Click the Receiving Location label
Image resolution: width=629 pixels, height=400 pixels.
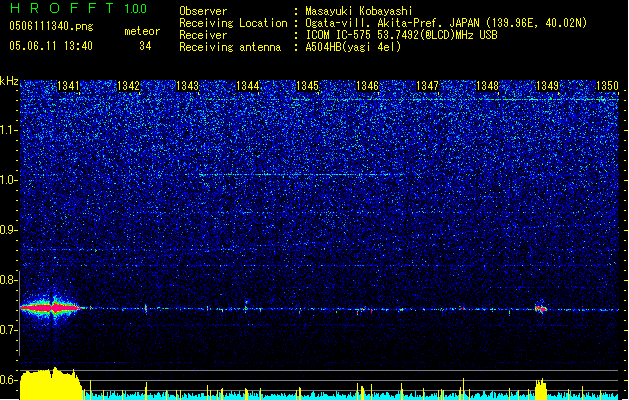point(233,23)
